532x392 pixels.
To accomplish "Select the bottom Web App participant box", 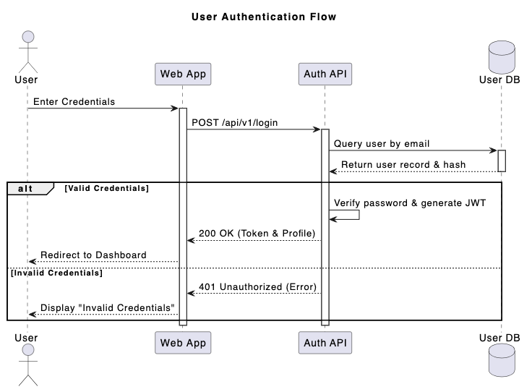I will (x=183, y=343).
